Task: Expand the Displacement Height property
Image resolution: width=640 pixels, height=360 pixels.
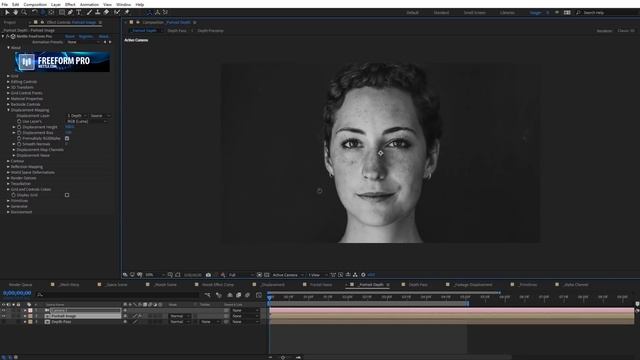Action: (x=14, y=127)
